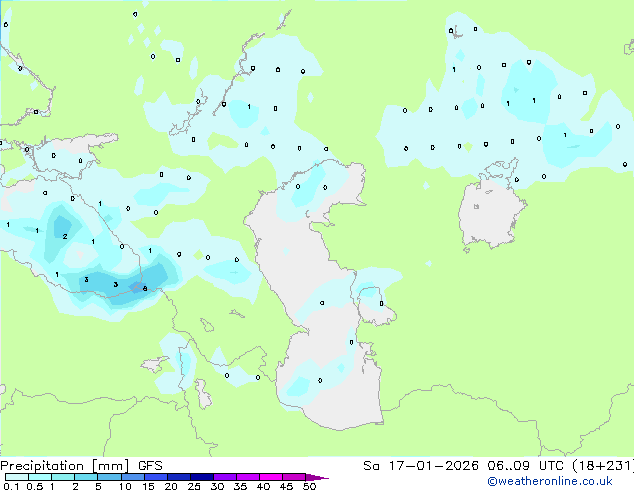The image size is (634, 490).
Task: Select the 0.5–1 mm legend color swatch
Action: click(x=40, y=477)
